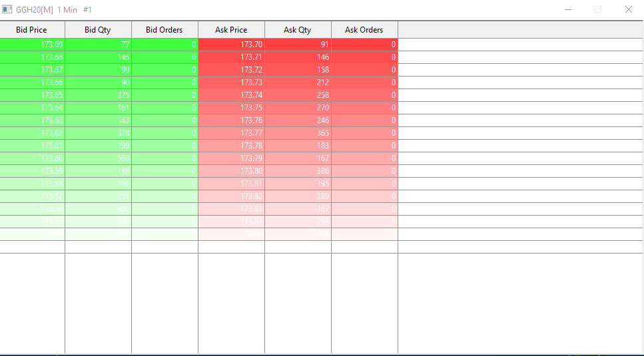
Task: Click bid quantity 375 at 173.65
Action: pyautogui.click(x=98, y=95)
